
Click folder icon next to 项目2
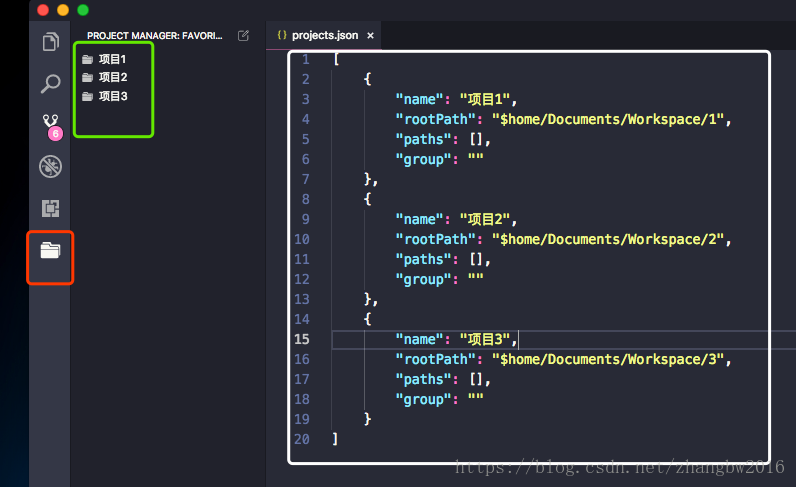click(x=87, y=77)
